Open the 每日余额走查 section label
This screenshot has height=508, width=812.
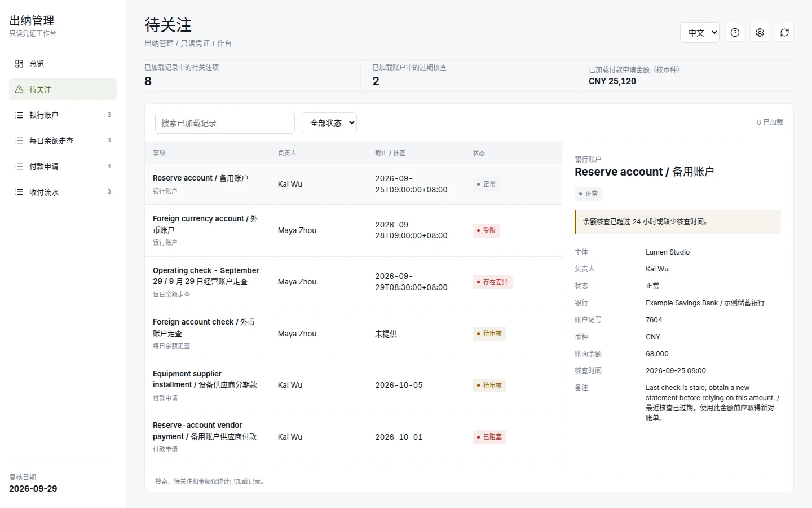51,141
